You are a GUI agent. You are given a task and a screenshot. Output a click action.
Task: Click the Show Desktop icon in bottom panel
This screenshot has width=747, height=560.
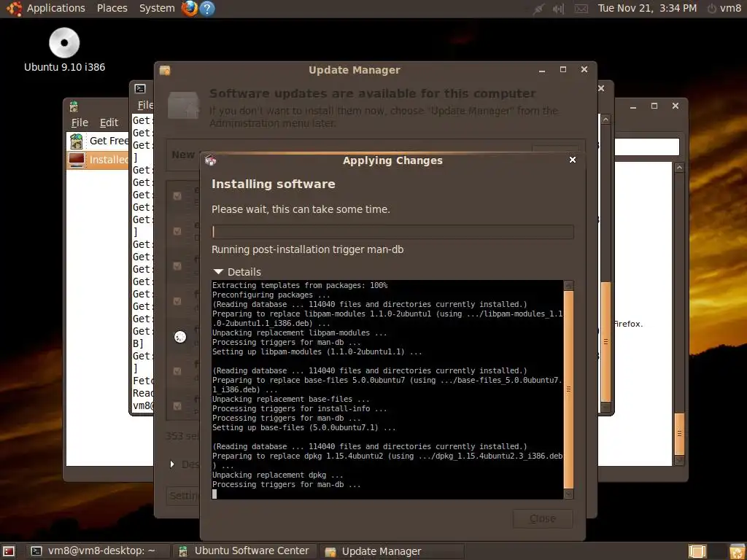[9, 551]
